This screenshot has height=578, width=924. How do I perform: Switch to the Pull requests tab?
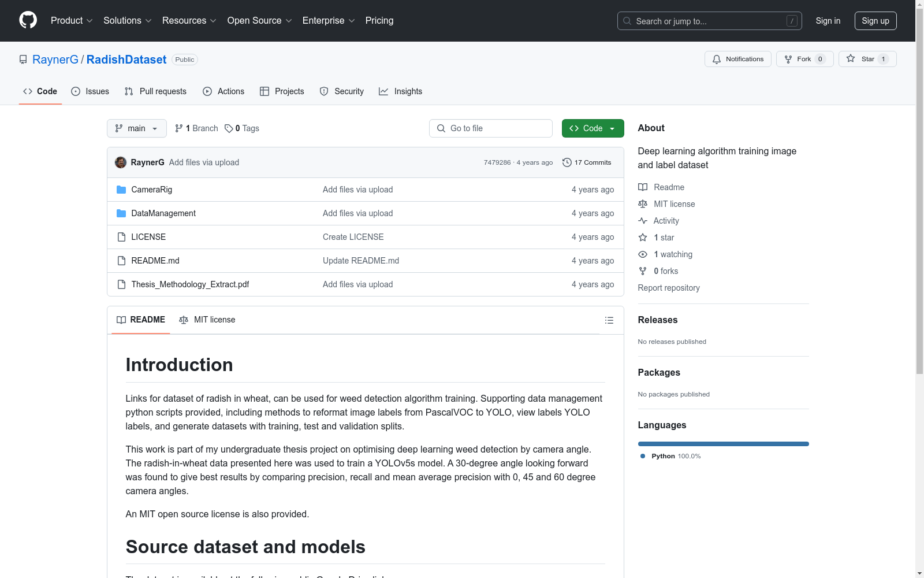(x=155, y=91)
